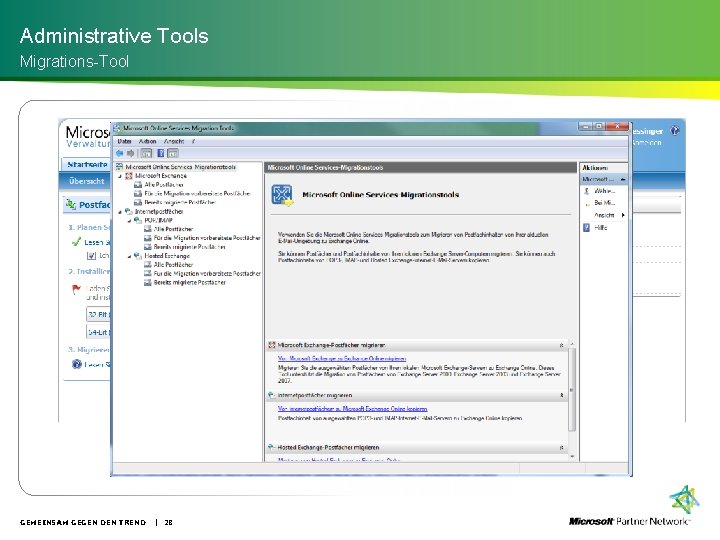Click the 'Wähle...' action in the Aktionen pane
Image resolution: width=720 pixels, height=540 pixels.
604,191
